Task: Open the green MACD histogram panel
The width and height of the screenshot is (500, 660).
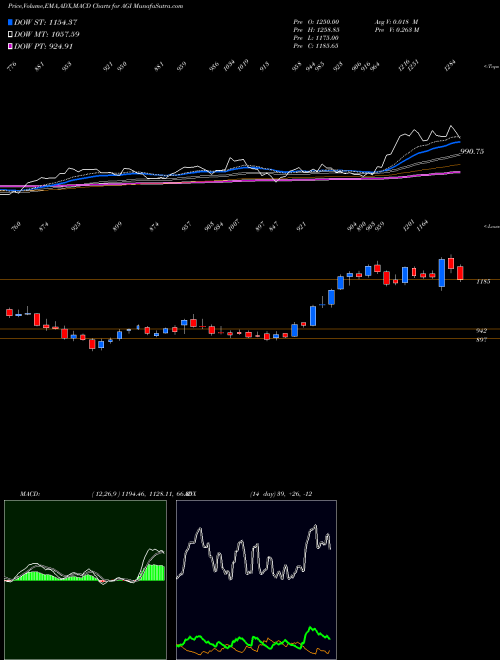Action: pos(85,580)
